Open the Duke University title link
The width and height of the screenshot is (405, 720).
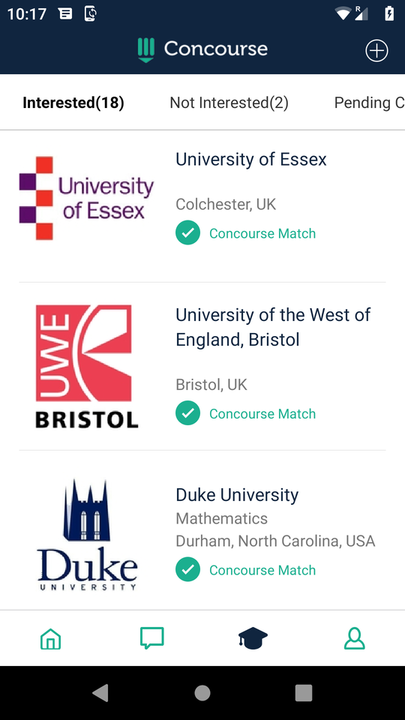pos(237,495)
